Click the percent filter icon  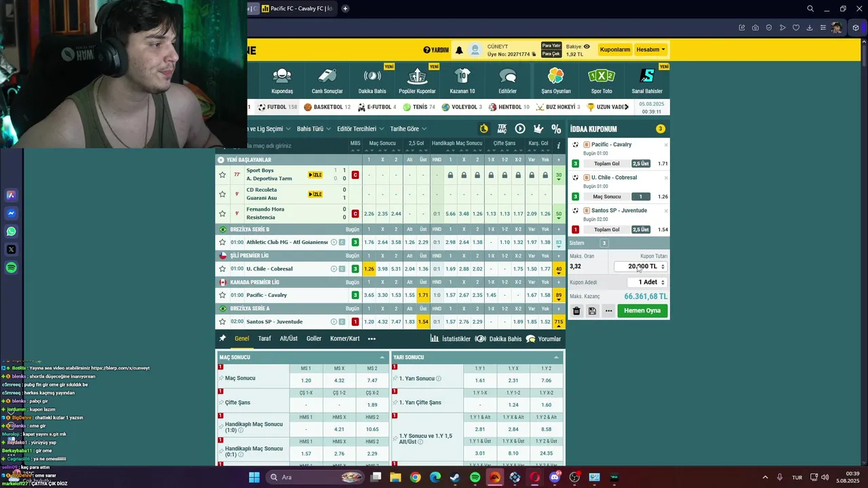pyautogui.click(x=556, y=129)
